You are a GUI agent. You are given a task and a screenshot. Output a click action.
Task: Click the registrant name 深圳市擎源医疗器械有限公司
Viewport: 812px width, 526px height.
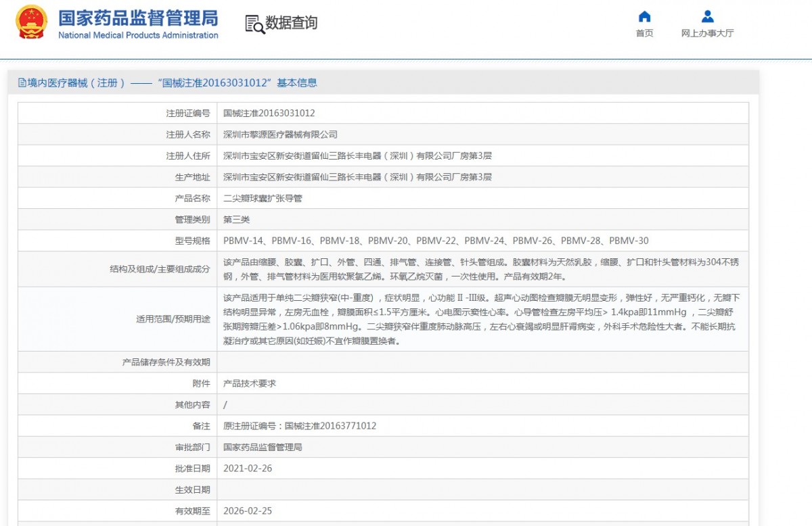pos(280,135)
